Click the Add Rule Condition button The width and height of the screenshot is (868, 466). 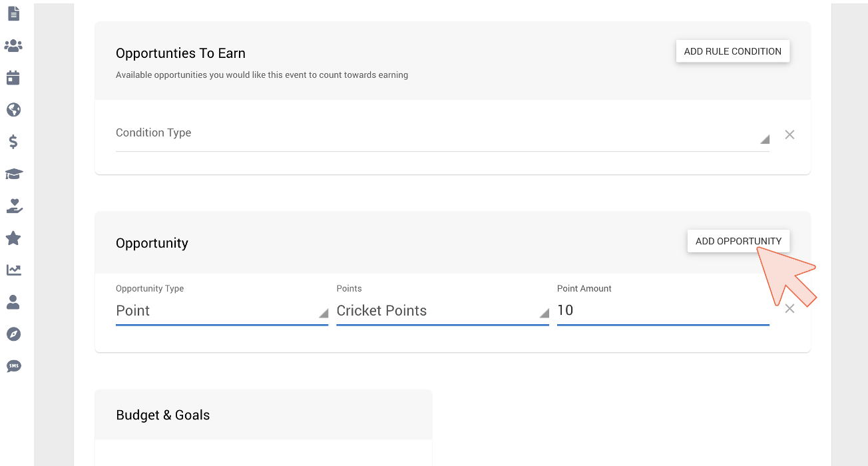pyautogui.click(x=733, y=51)
